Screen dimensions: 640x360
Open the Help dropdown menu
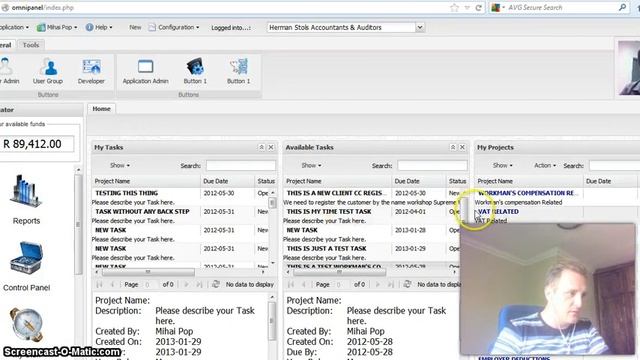(x=99, y=27)
